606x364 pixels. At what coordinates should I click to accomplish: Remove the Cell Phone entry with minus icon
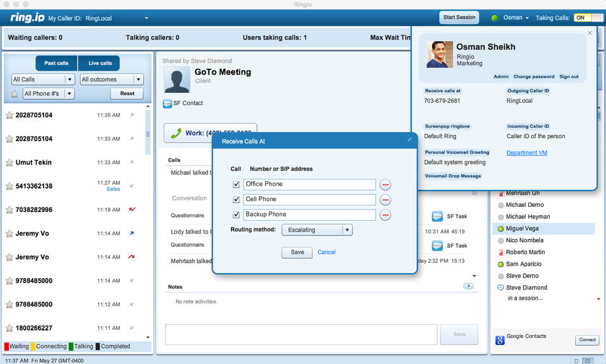(385, 200)
